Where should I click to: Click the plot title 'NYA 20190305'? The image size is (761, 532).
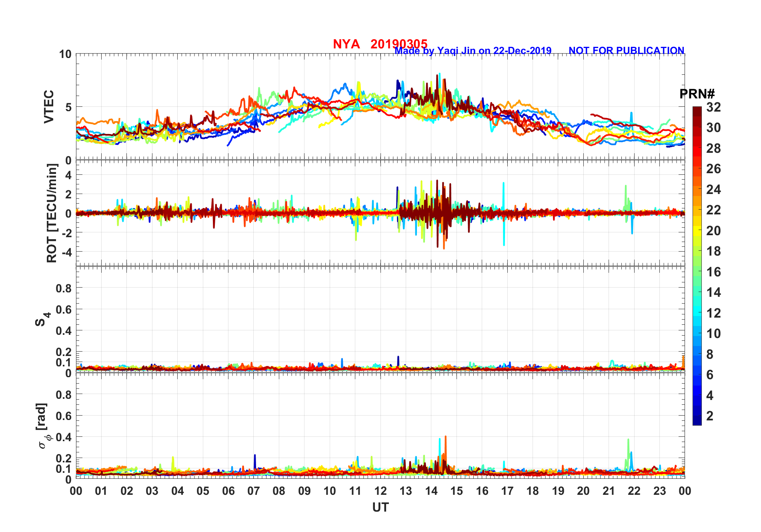point(380,44)
